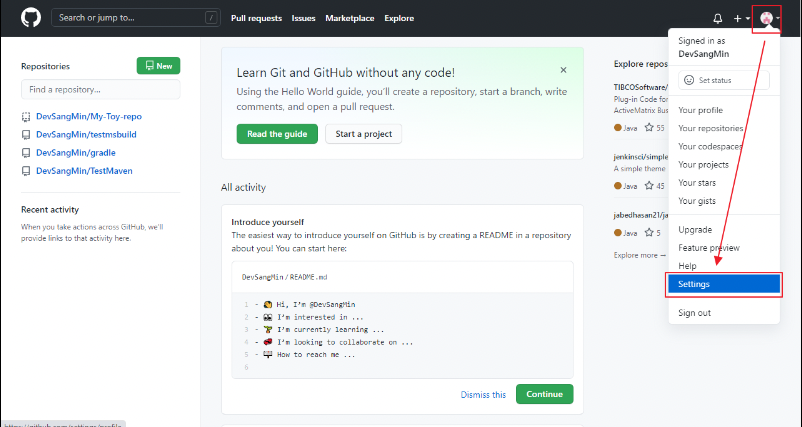This screenshot has height=427, width=802.
Task: Open the jabedhasan21 explore repository link
Action: 641,215
